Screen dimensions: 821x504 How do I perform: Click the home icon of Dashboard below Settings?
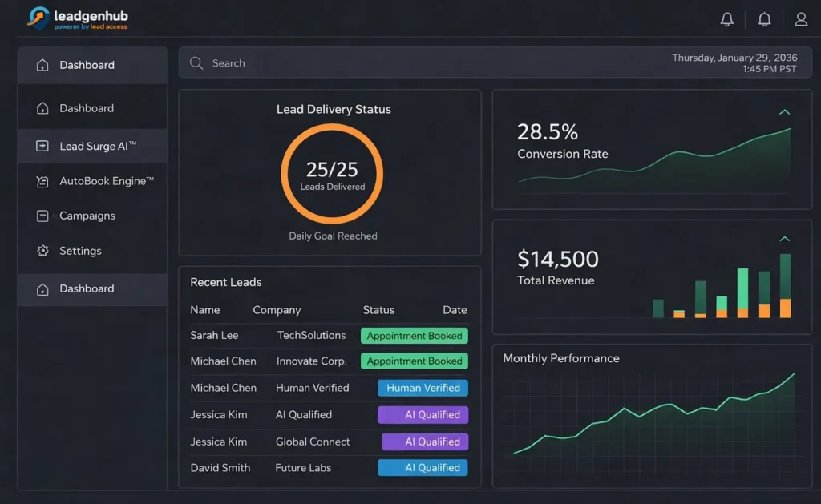[42, 289]
